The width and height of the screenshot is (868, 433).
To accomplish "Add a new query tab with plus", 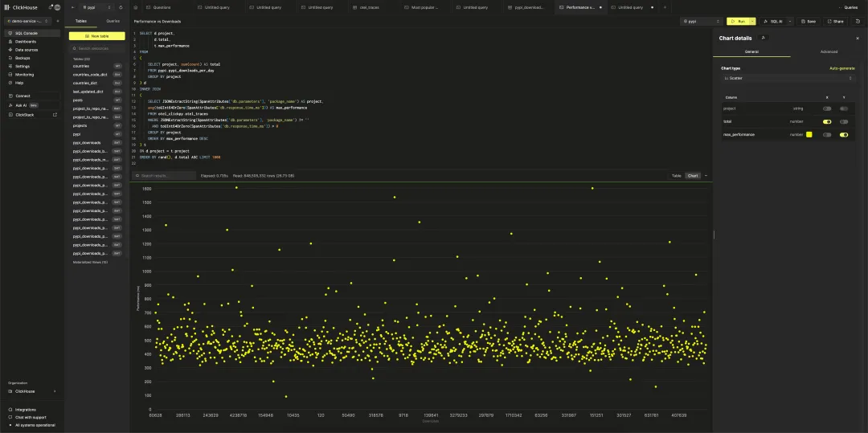I will coord(664,7).
